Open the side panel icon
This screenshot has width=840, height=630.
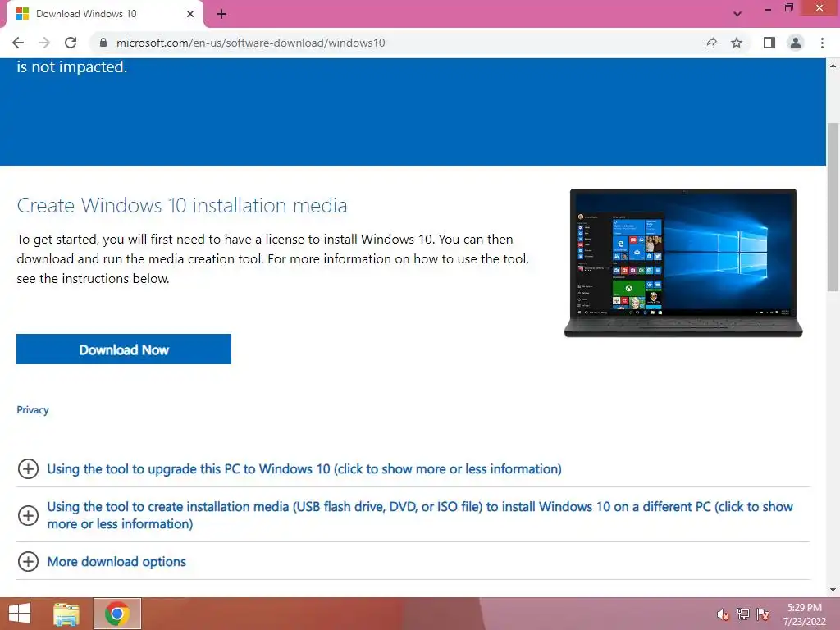[769, 43]
